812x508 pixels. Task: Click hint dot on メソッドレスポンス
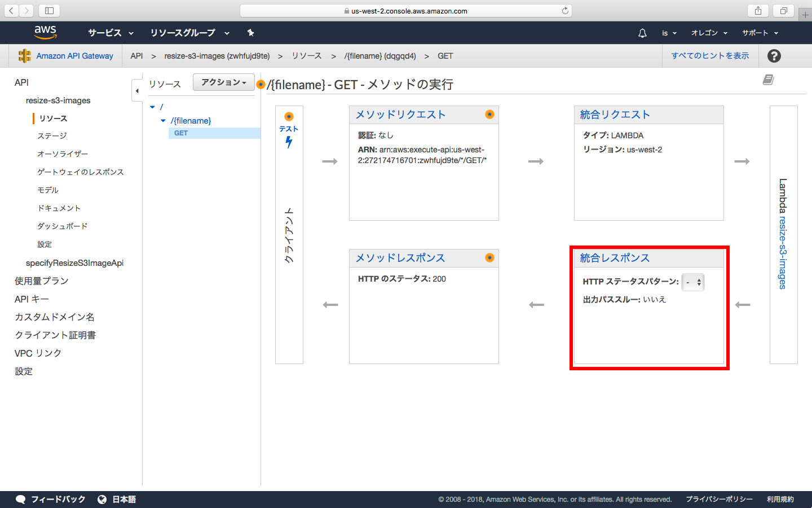click(x=489, y=258)
